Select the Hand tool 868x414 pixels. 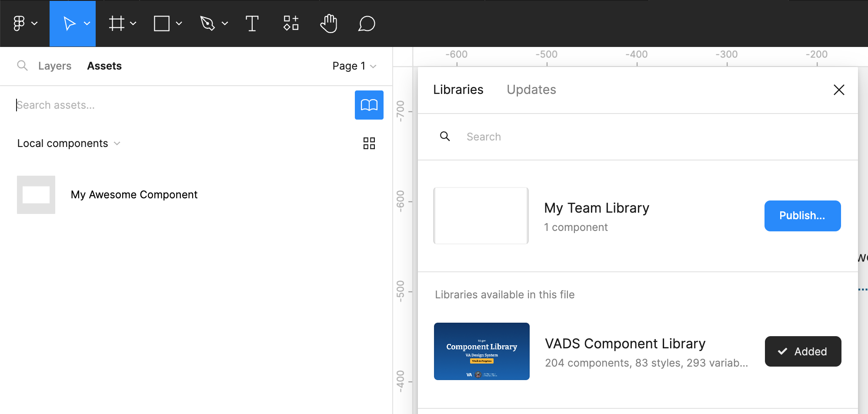329,23
